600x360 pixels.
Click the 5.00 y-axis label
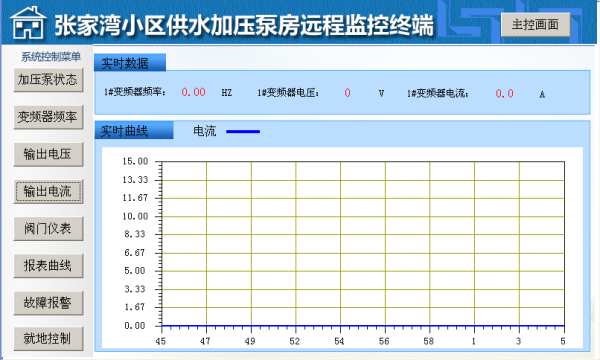pyautogui.click(x=135, y=271)
